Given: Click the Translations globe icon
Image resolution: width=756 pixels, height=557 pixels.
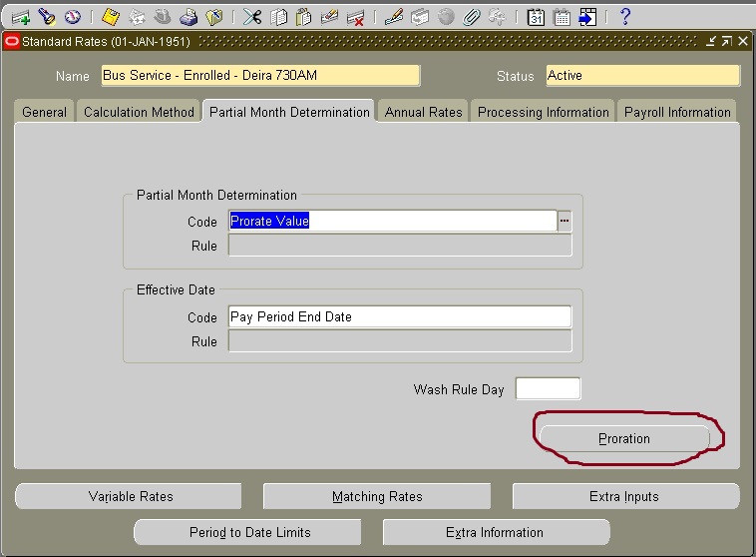Looking at the screenshot, I should pos(446,17).
